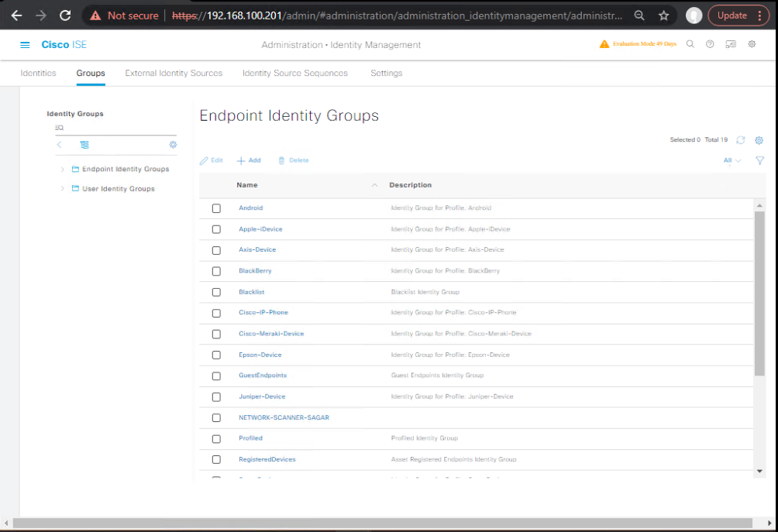Go back using the browser back arrow
The image size is (778, 532).
16,15
